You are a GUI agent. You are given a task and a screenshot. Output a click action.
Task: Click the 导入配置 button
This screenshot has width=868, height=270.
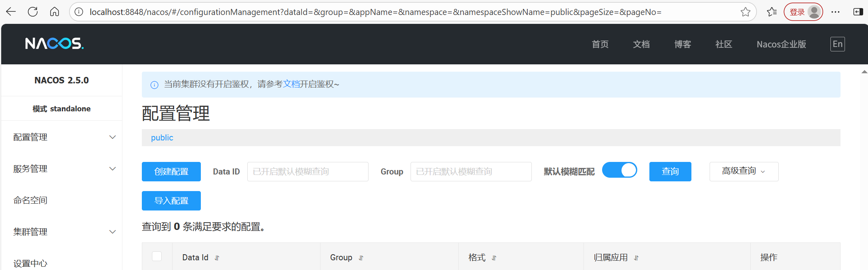tap(171, 201)
